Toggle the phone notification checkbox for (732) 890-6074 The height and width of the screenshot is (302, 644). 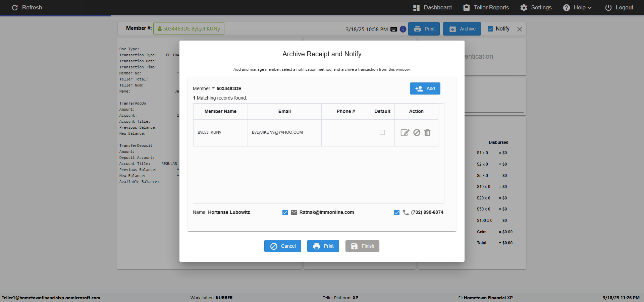click(397, 213)
